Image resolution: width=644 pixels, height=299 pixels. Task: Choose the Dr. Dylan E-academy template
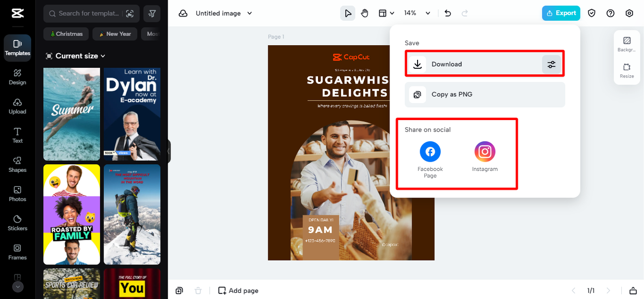(132, 114)
